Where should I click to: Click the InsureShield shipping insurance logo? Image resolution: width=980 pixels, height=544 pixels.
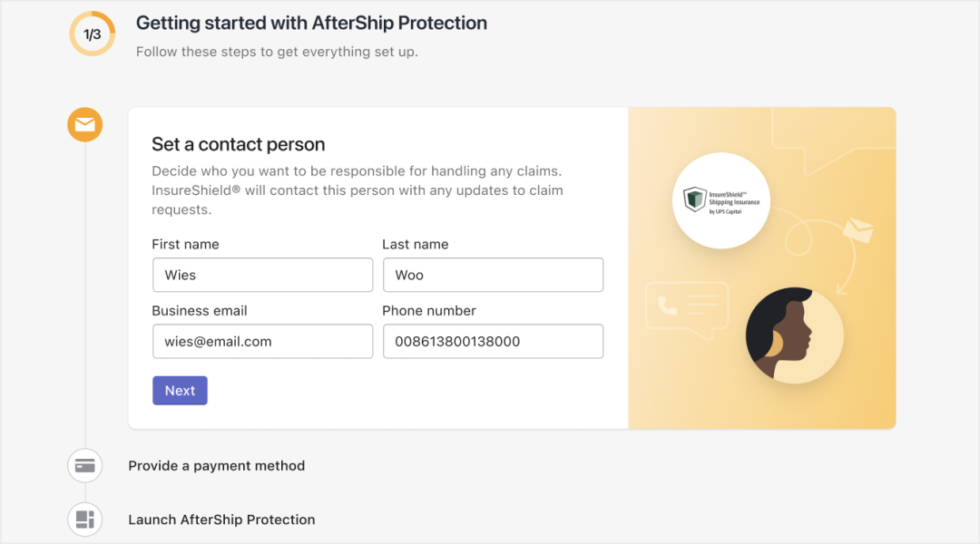(721, 200)
